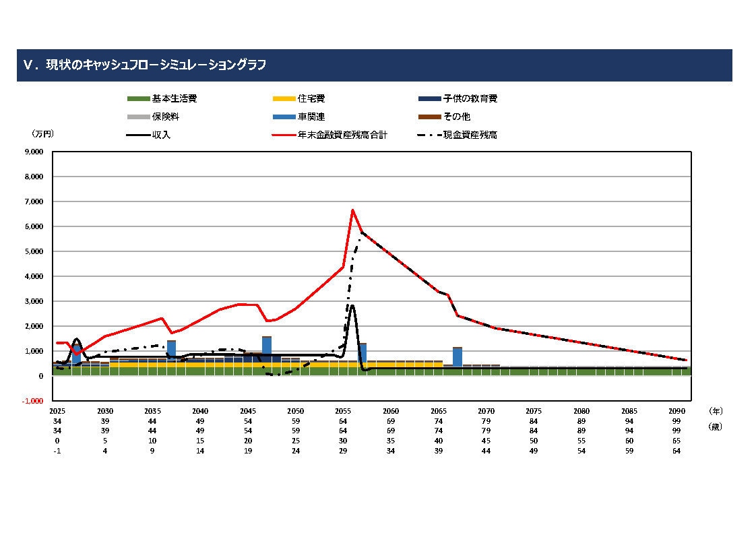Click the (万円) unit label
The width and height of the screenshot is (756, 535).
(42, 134)
